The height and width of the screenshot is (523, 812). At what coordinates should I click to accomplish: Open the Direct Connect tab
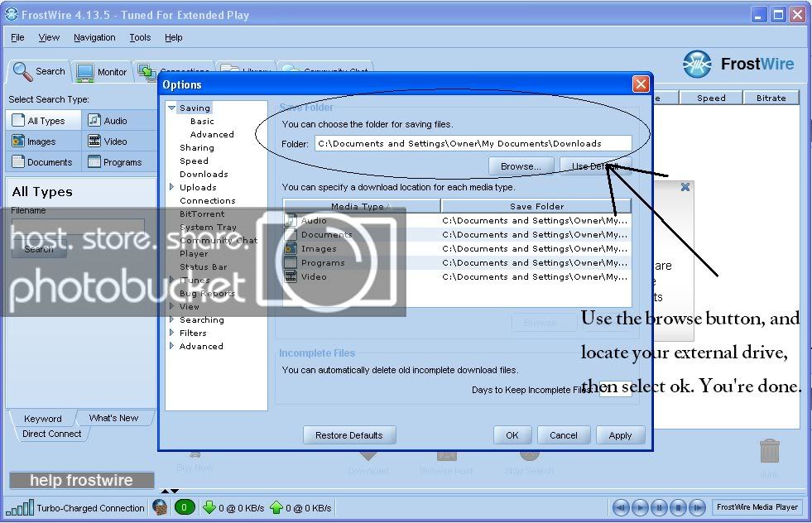(x=51, y=434)
